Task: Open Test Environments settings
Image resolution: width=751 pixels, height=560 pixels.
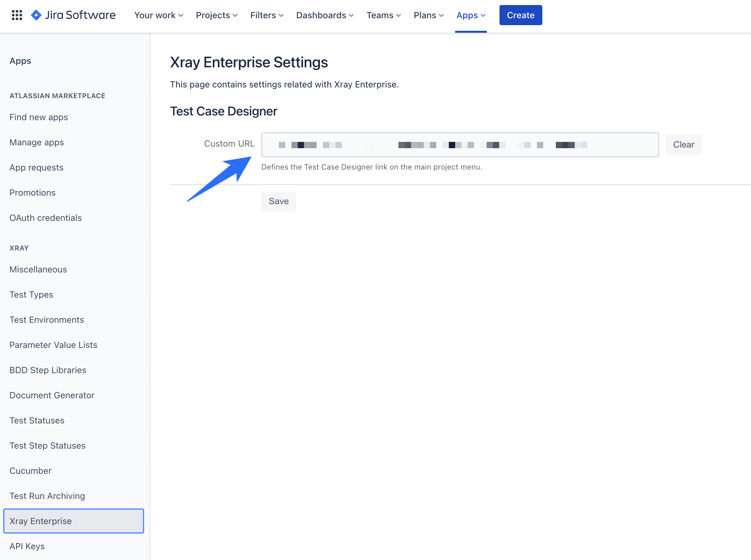Action: [x=47, y=320]
